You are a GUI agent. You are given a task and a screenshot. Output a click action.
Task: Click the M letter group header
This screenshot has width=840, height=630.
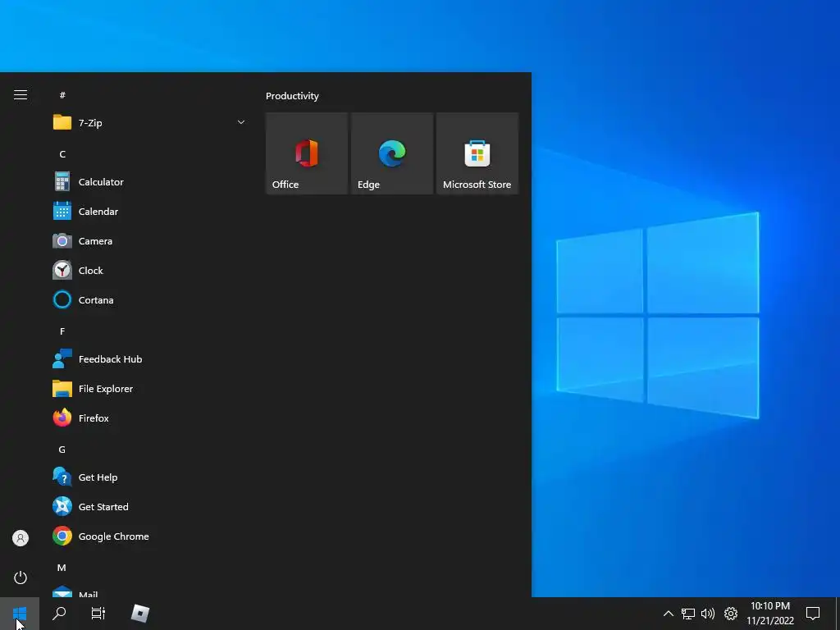tap(62, 568)
